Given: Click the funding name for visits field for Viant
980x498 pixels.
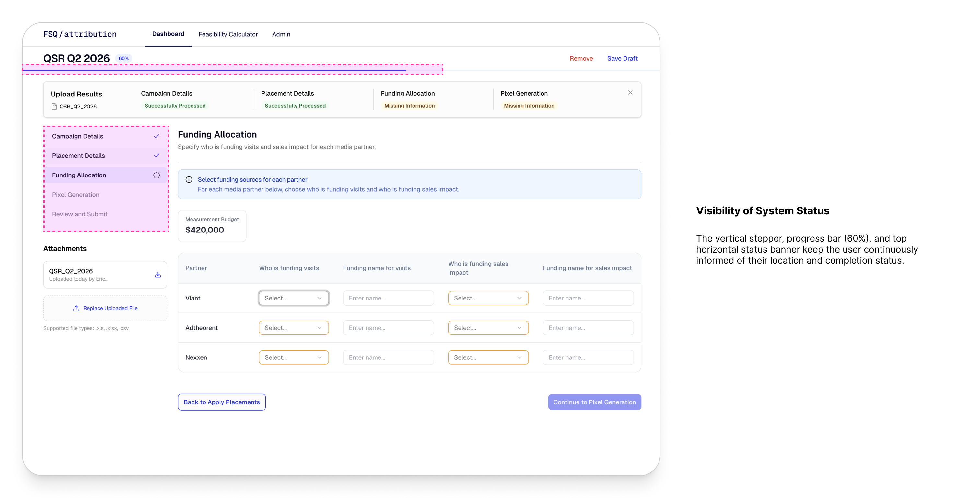Looking at the screenshot, I should click(388, 298).
